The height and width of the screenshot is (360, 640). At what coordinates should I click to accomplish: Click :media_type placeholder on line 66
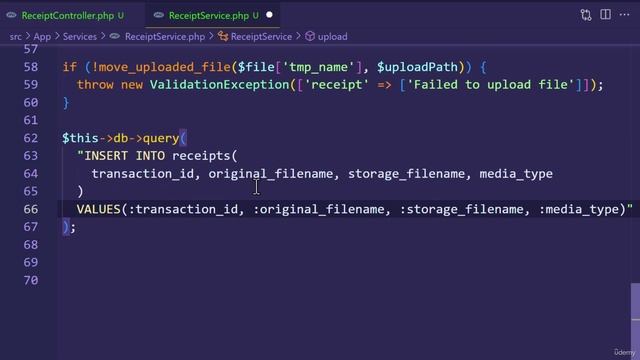pyautogui.click(x=579, y=209)
